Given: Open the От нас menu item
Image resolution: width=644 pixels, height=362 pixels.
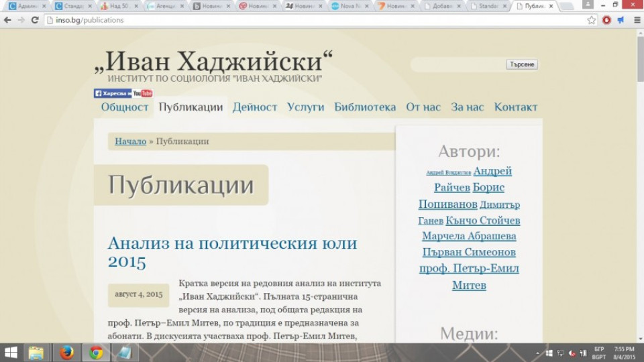Looking at the screenshot, I should (423, 107).
